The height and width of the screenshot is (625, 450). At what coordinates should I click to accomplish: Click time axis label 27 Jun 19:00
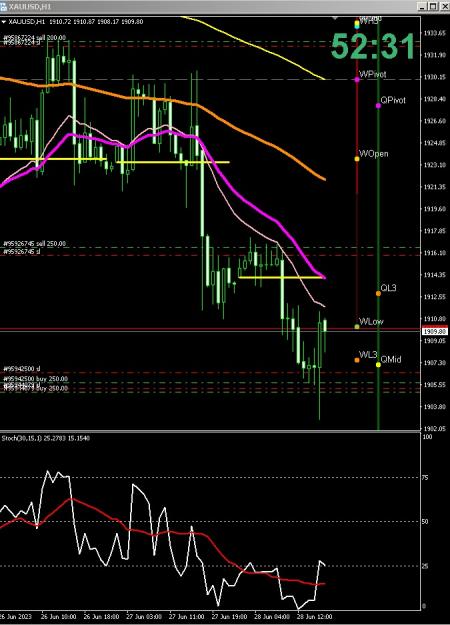229,617
